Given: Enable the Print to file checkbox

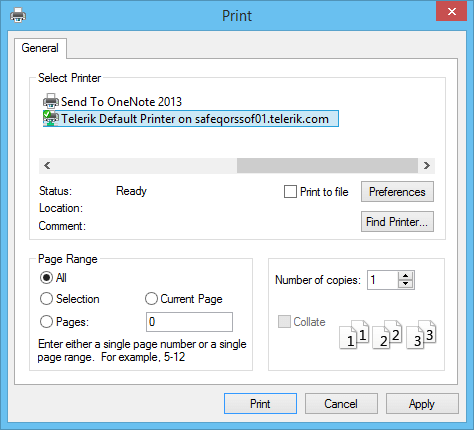Looking at the screenshot, I should pos(290,192).
